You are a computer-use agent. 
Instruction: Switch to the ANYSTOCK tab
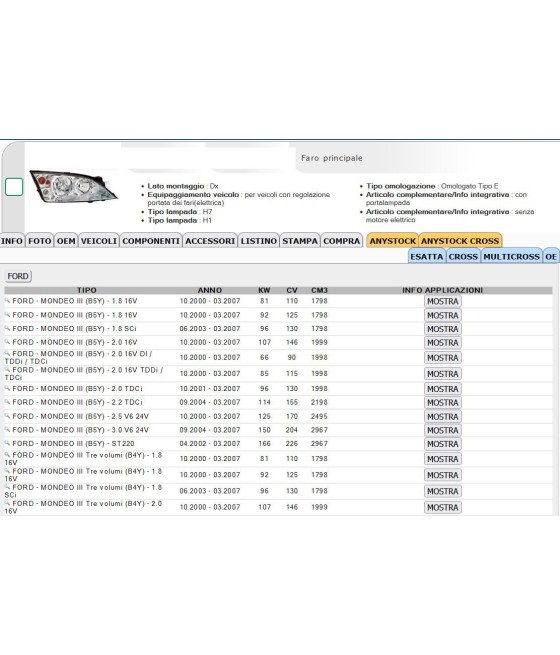393,241
